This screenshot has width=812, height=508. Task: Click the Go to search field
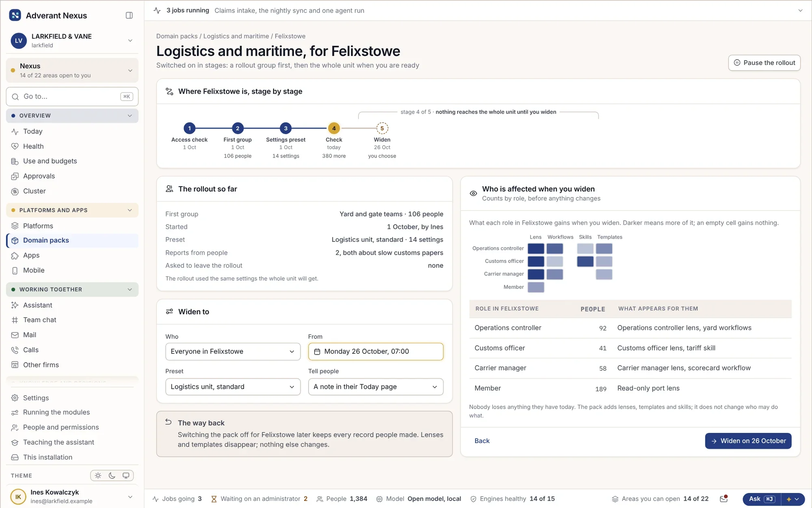(x=72, y=97)
